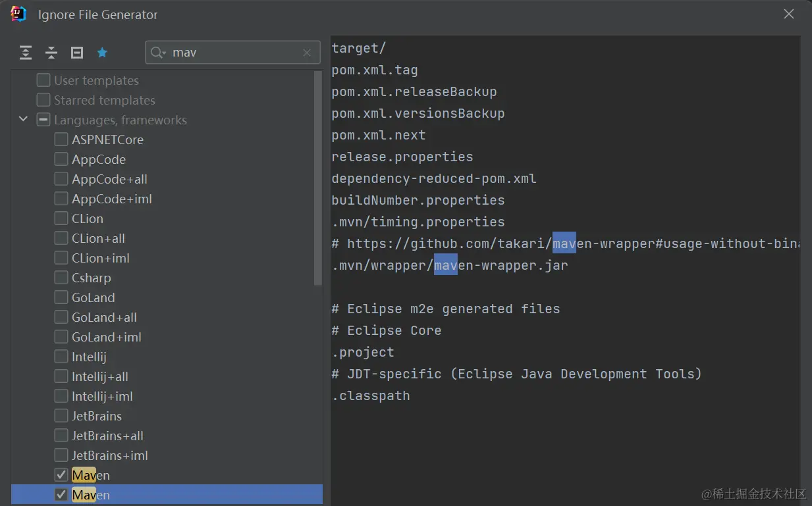Image resolution: width=812 pixels, height=506 pixels.
Task: Click the github.com/takari comment line
Action: pyautogui.click(x=566, y=243)
